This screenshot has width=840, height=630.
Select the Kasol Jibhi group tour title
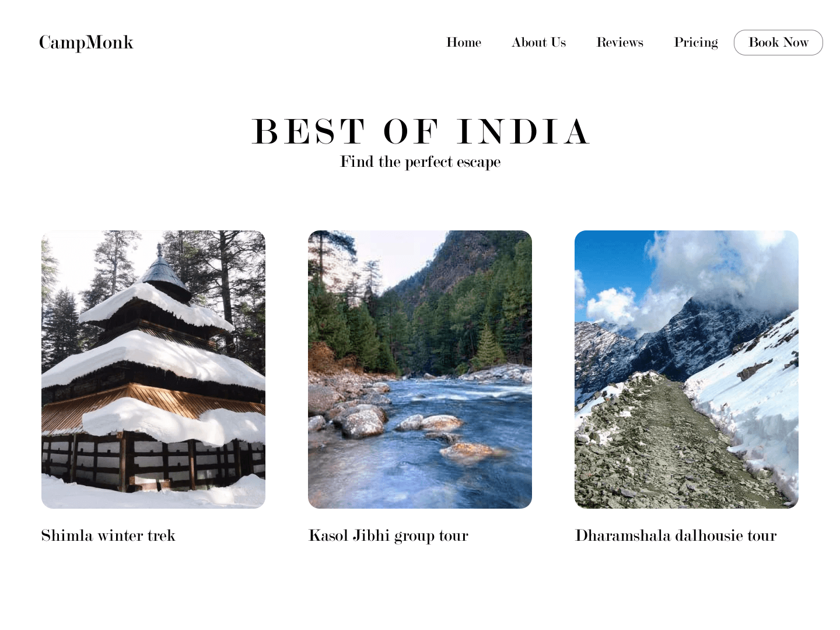388,535
